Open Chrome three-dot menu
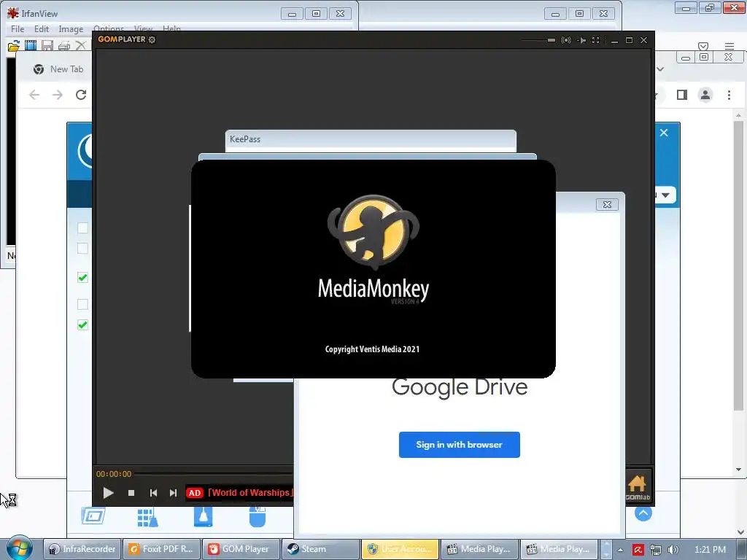The image size is (747, 560). pos(729,95)
